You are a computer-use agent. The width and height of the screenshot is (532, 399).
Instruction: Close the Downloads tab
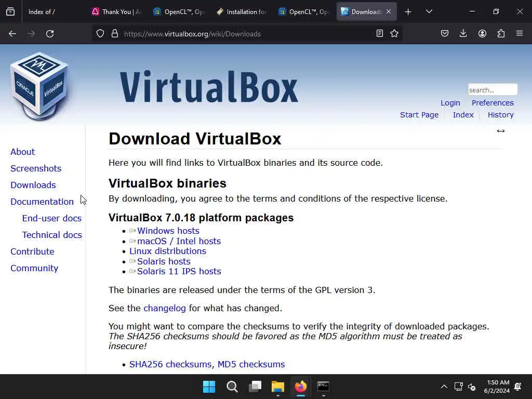389,11
